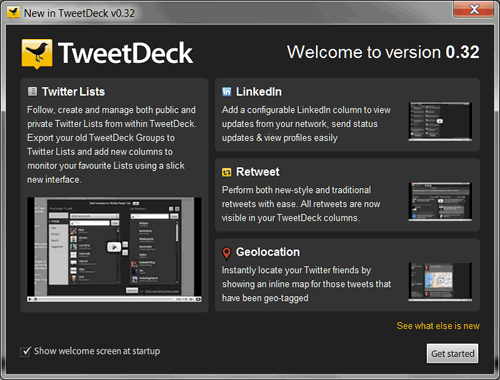Image resolution: width=500 pixels, height=380 pixels.
Task: Click the text 'Add a configurable LinkedIn column to view'
Action: 306,110
